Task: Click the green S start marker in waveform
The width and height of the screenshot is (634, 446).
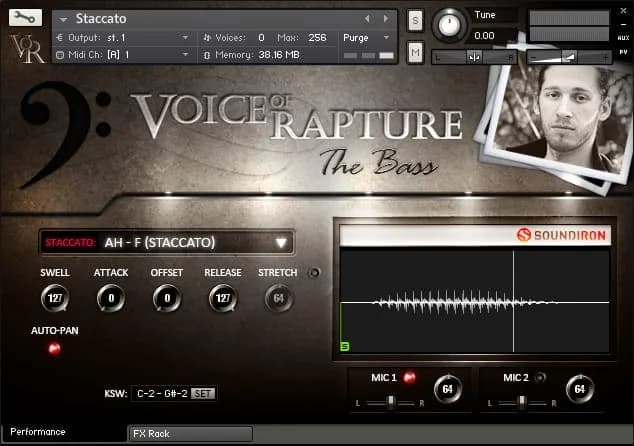Action: tap(345, 346)
